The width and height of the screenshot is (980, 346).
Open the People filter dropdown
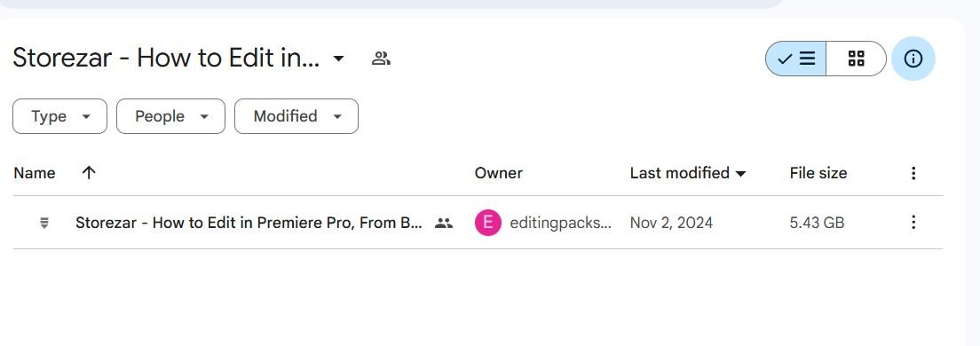tap(170, 116)
